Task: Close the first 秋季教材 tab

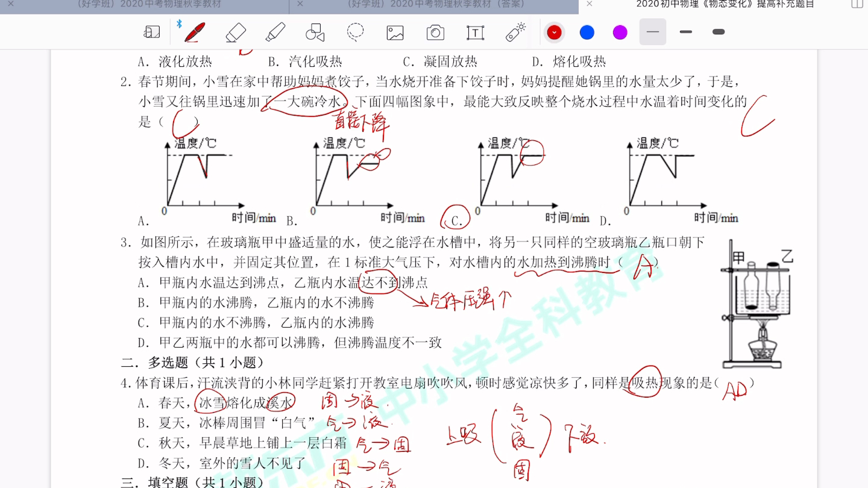Action: pos(11,4)
